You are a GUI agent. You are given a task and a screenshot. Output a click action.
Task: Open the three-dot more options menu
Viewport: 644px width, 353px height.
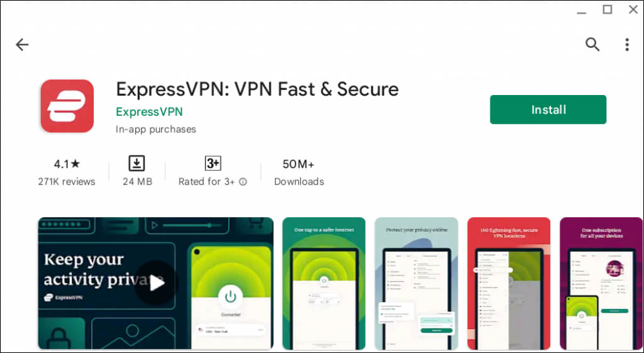click(x=627, y=45)
